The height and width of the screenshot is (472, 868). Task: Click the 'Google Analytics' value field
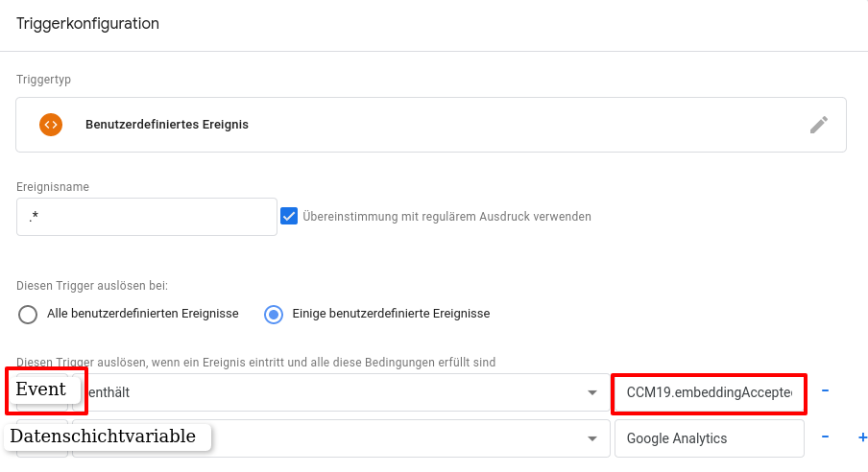(x=709, y=438)
